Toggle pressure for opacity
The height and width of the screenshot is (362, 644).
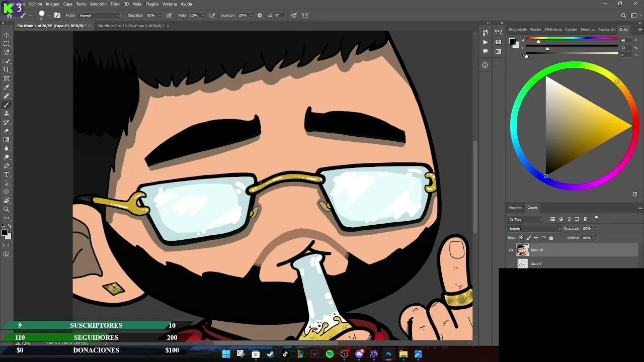169,16
